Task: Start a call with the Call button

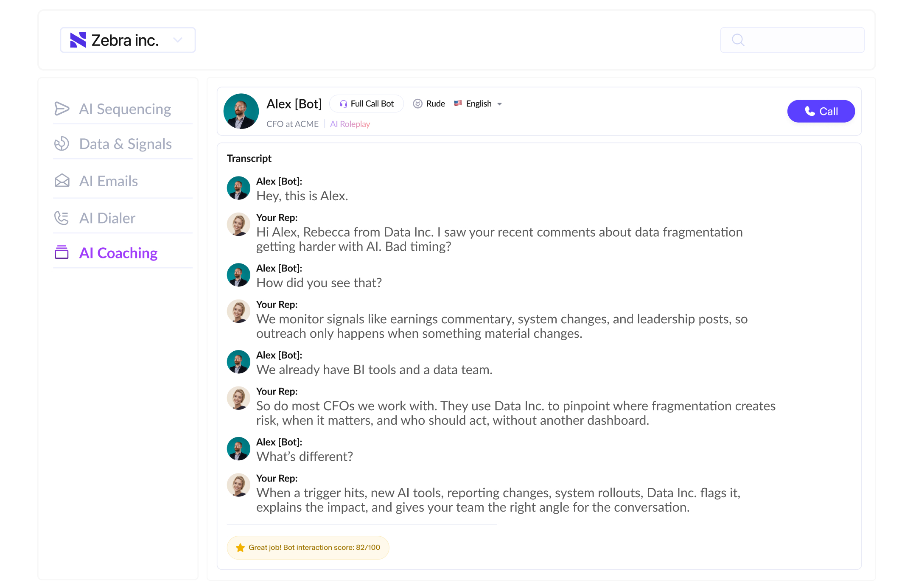Action: coord(821,111)
